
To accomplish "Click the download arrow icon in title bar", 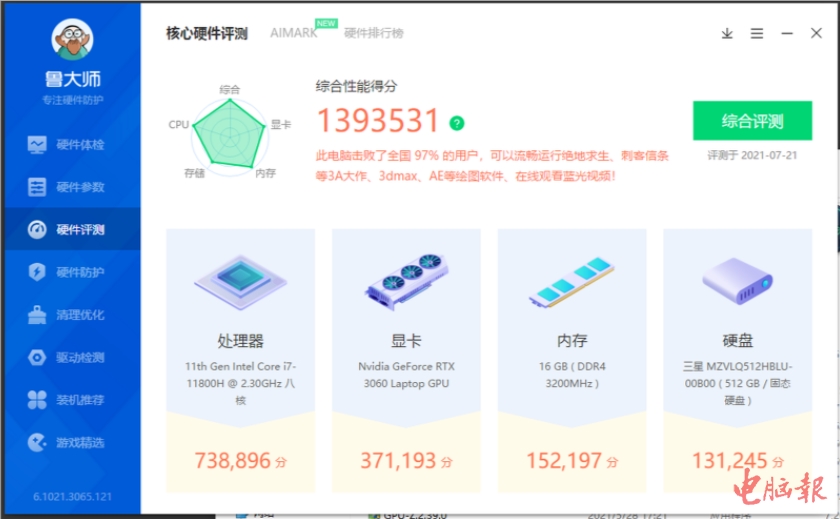I will (727, 33).
